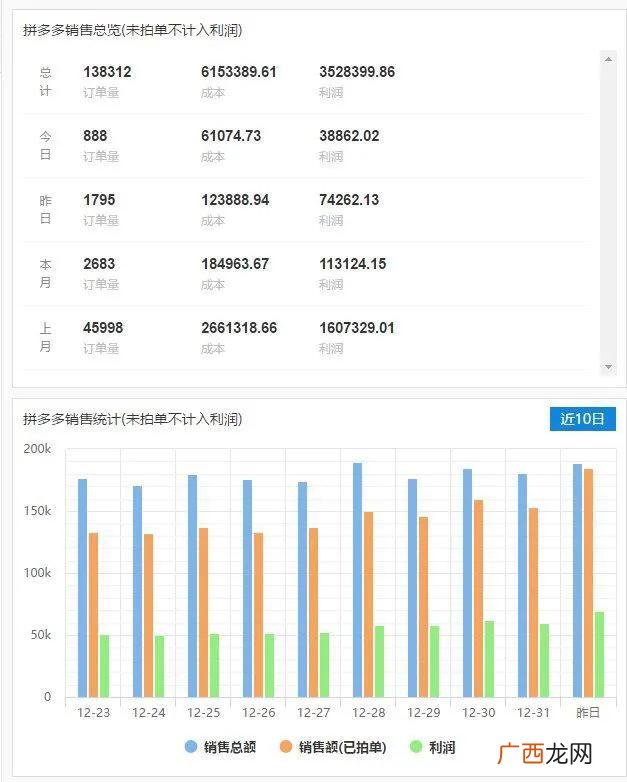Click the green bar for 12-26
Screen dimensions: 627x782
tap(269, 665)
